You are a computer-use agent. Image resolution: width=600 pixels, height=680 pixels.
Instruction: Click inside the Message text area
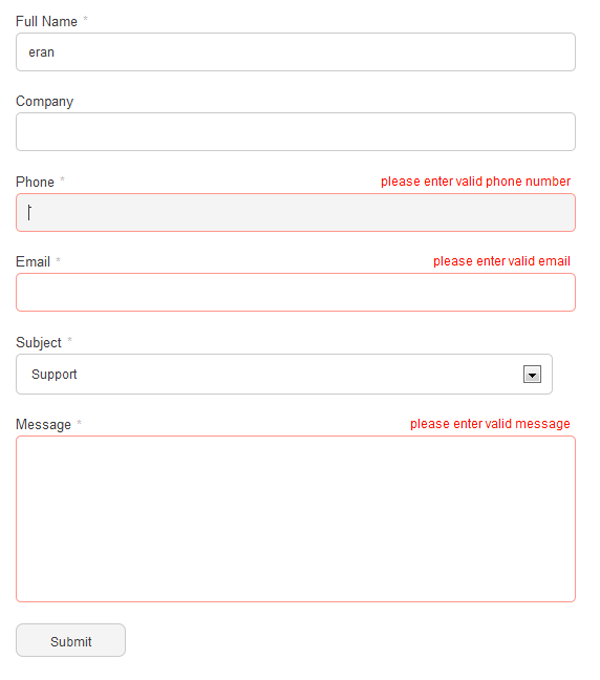[296, 519]
